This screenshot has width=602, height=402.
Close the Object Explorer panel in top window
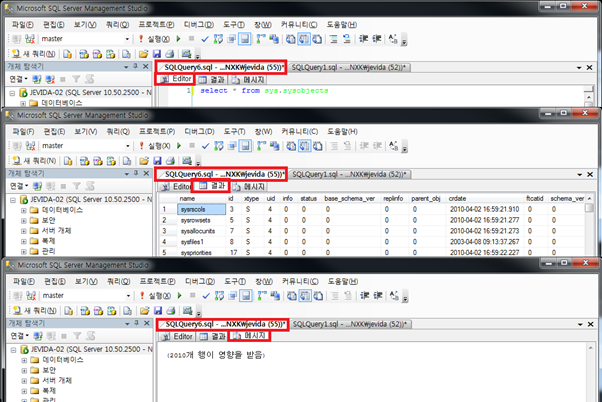146,66
